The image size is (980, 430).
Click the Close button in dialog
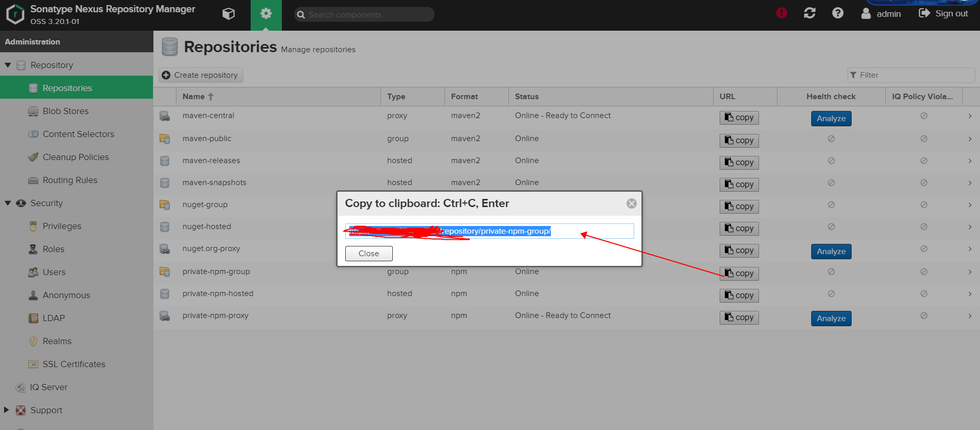(369, 254)
